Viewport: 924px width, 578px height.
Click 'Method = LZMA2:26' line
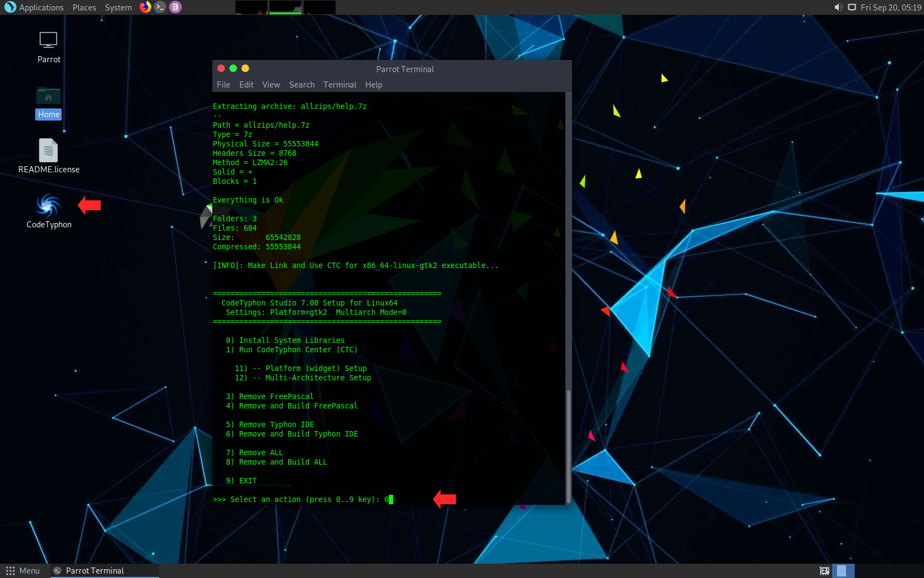click(x=250, y=162)
